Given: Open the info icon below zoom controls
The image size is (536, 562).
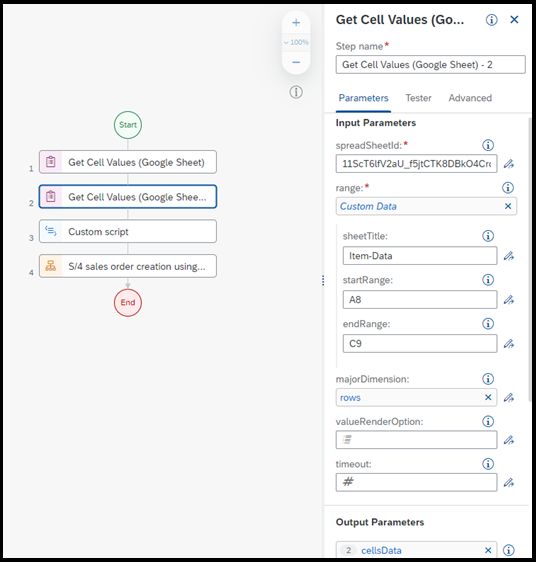Looking at the screenshot, I should [296, 92].
